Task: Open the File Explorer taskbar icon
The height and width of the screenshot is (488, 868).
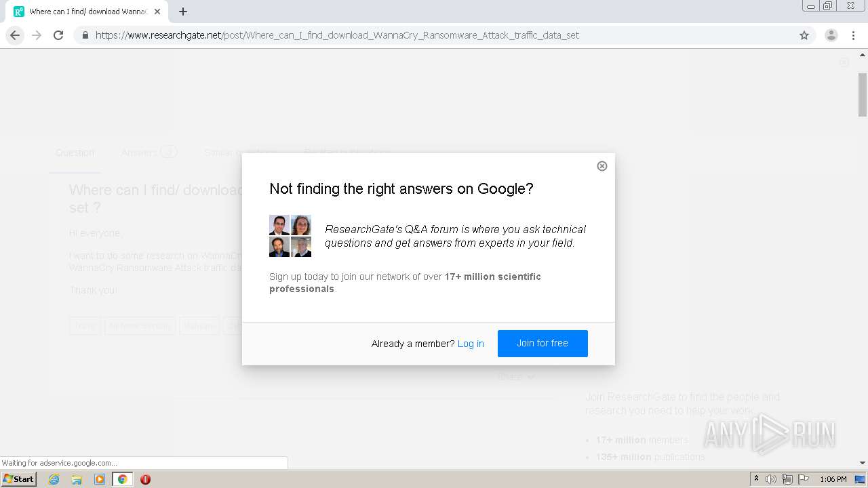Action: [77, 479]
